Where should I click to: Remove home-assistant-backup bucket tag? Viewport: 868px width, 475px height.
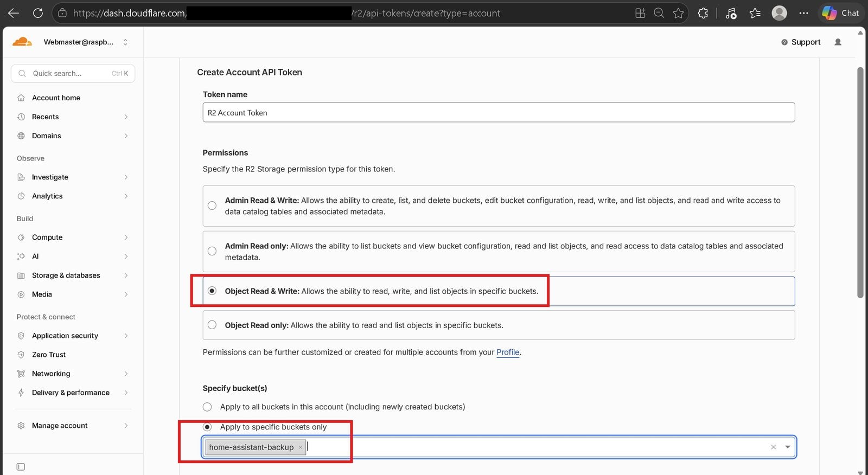300,447
